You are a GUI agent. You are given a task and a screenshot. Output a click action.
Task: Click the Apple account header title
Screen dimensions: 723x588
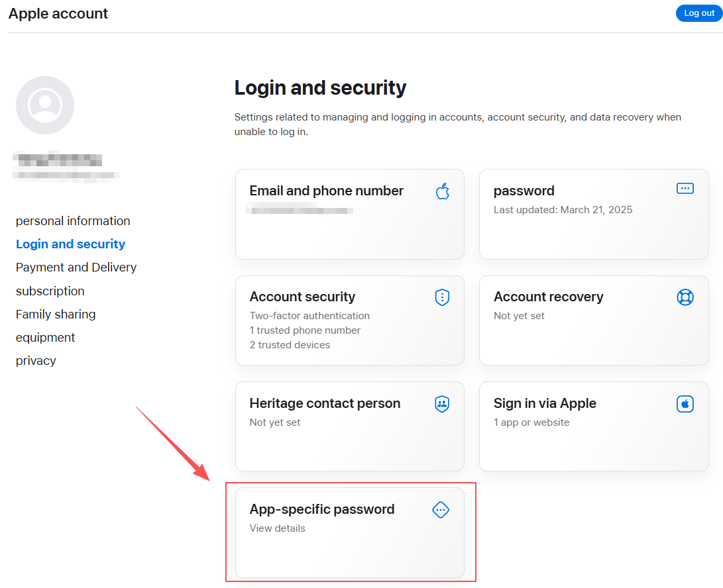[x=58, y=13]
